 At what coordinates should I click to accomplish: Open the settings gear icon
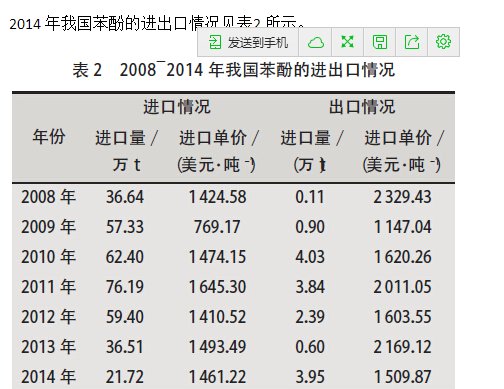pos(443,42)
